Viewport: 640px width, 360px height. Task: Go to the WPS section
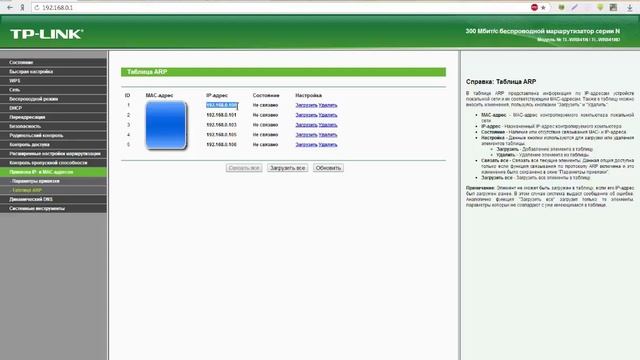pyautogui.click(x=53, y=81)
